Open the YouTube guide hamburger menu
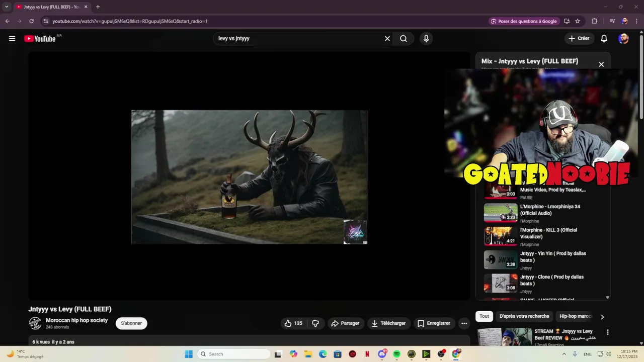 point(12,39)
